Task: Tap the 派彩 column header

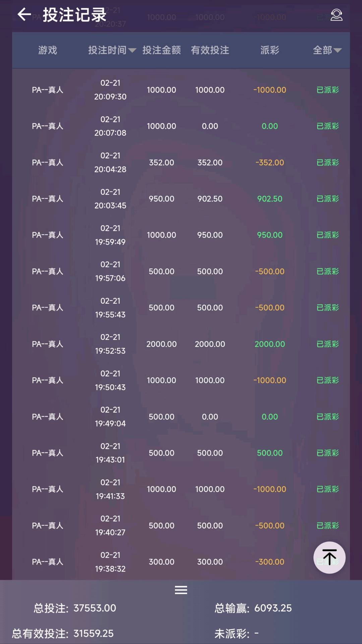Action: [269, 50]
